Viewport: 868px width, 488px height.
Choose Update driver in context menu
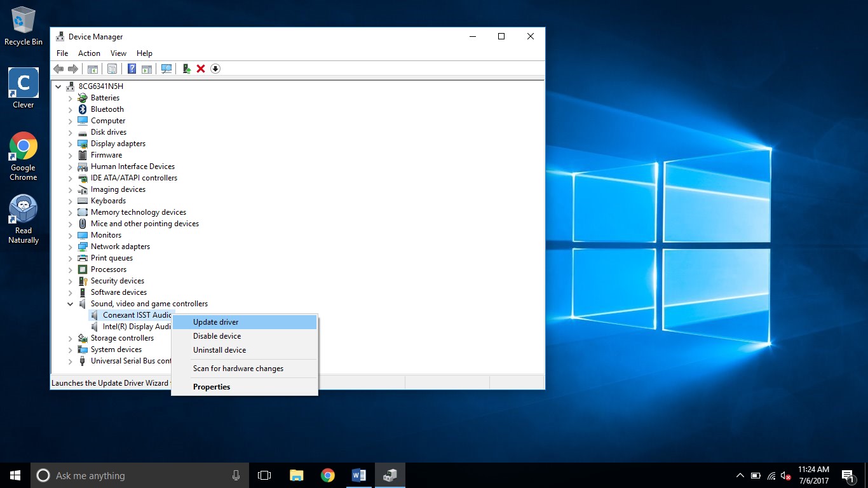click(245, 322)
